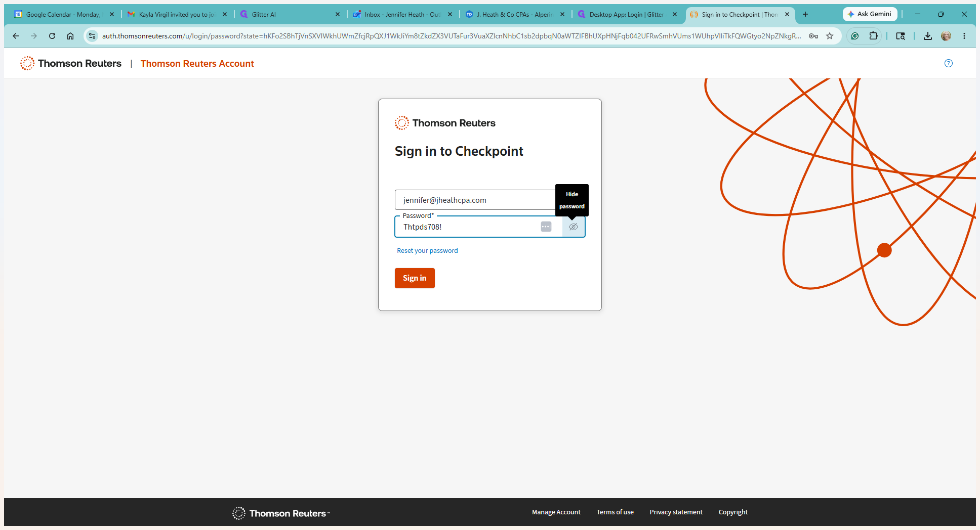Toggle the hide password eye icon

(x=574, y=227)
